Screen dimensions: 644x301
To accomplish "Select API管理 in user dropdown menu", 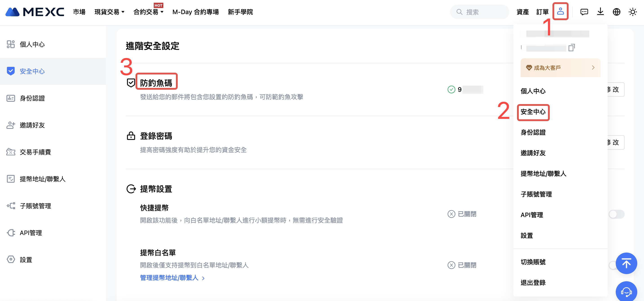I will click(532, 215).
